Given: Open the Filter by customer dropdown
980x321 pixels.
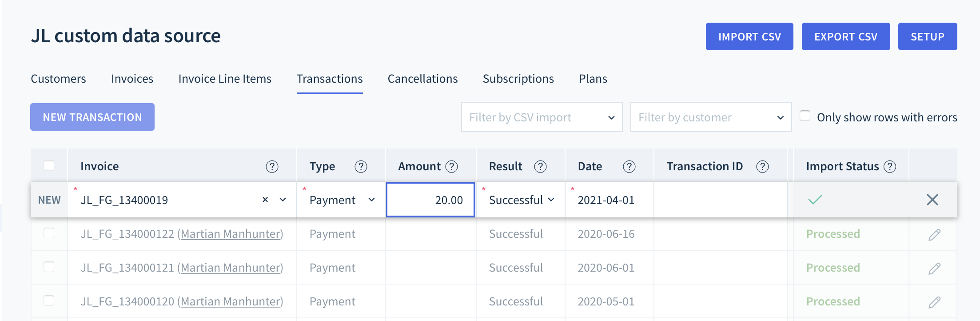Looking at the screenshot, I should pyautogui.click(x=711, y=117).
